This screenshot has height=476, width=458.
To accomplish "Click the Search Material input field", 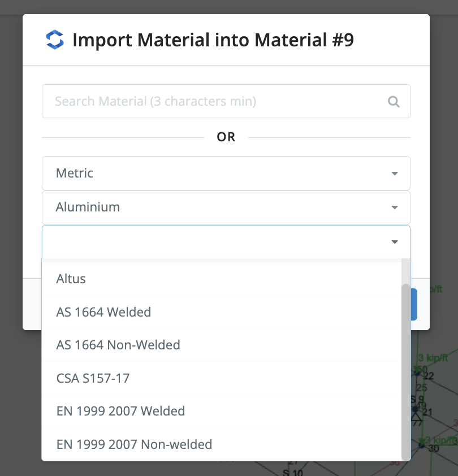I will tap(226, 101).
